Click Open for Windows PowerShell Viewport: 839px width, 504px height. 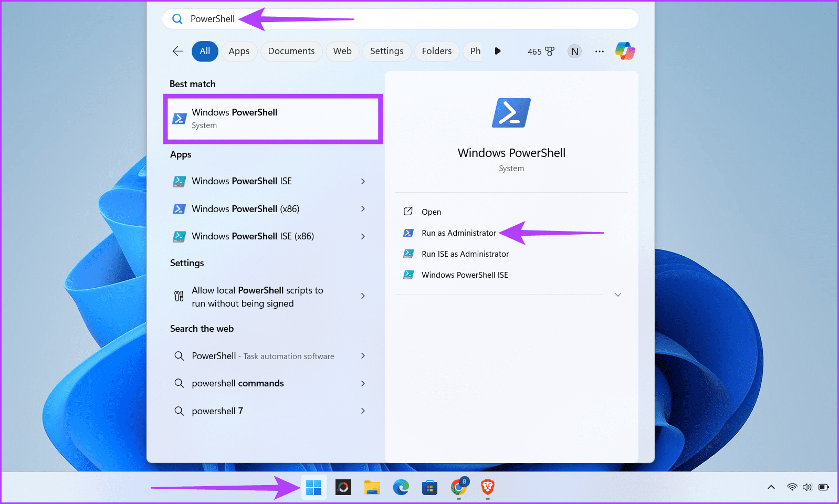431,212
